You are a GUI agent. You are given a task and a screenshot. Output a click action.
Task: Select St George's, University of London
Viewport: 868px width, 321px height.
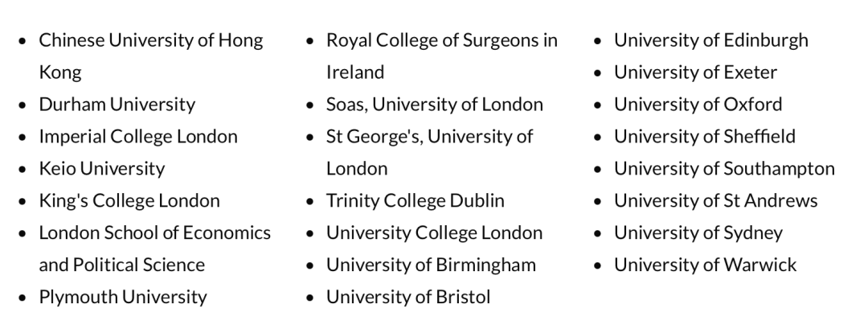[429, 153]
